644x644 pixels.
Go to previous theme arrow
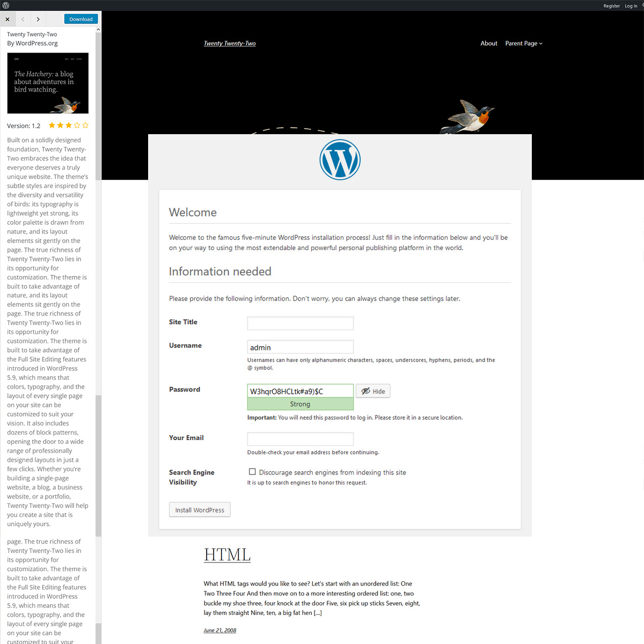coord(23,19)
